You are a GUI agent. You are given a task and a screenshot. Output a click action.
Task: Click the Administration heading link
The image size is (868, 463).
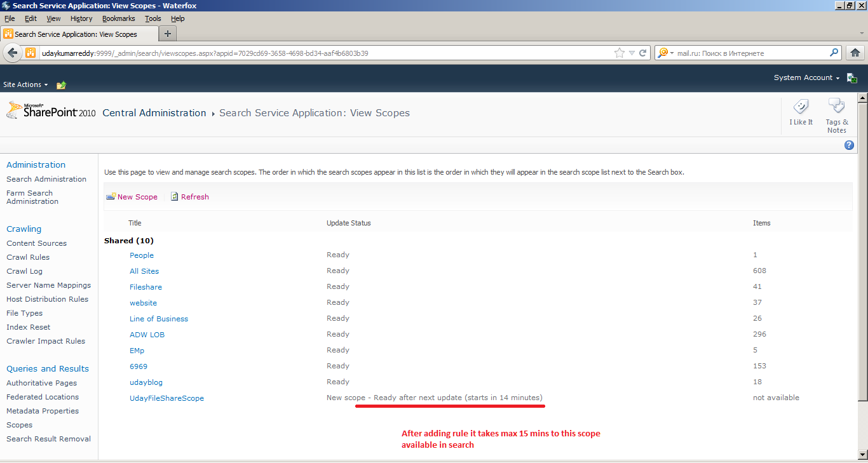pos(36,164)
